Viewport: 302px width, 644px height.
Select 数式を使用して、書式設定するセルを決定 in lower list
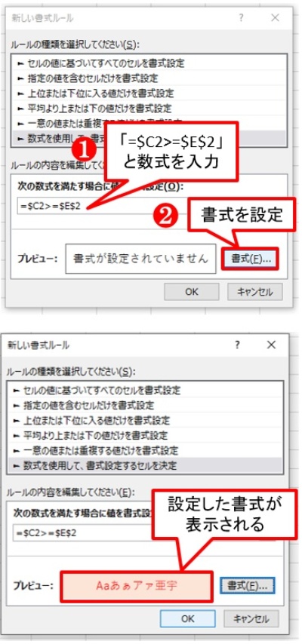coord(145,466)
